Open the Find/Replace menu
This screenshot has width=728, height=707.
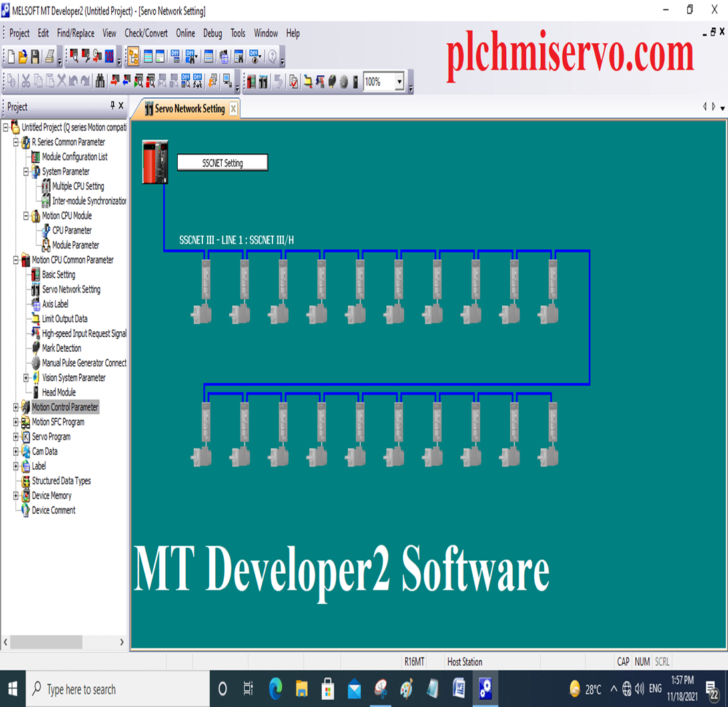76,33
